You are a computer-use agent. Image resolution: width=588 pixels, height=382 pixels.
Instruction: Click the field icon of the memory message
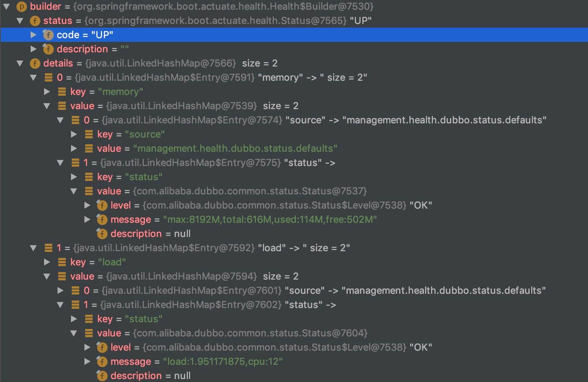pos(102,219)
